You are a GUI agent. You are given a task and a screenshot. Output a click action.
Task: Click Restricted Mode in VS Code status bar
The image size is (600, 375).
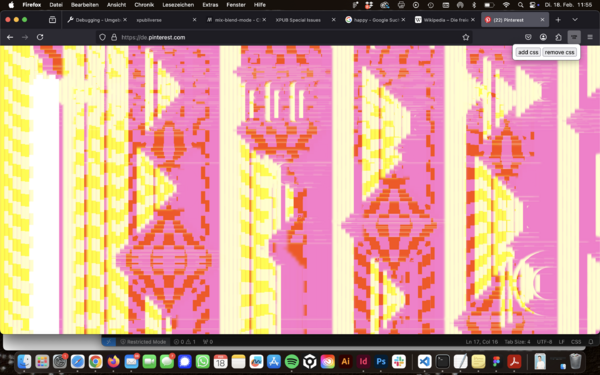click(x=143, y=342)
